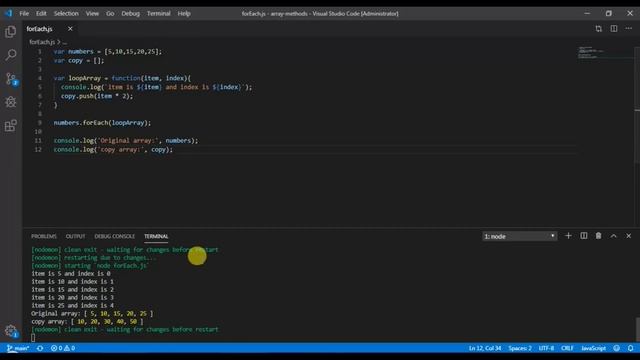This screenshot has height=360, width=640.
Task: Change line endings via 'CRLF'
Action: pos(567,348)
